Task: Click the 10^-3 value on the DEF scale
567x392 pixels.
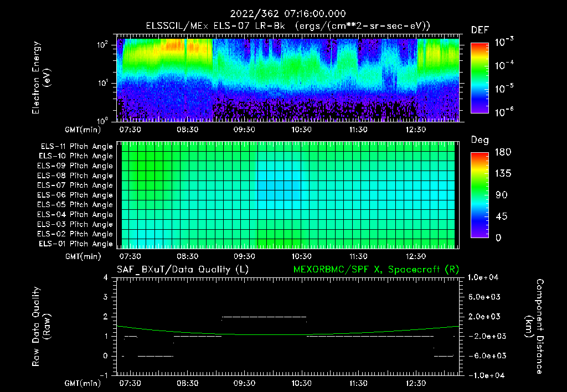Action: click(x=504, y=42)
